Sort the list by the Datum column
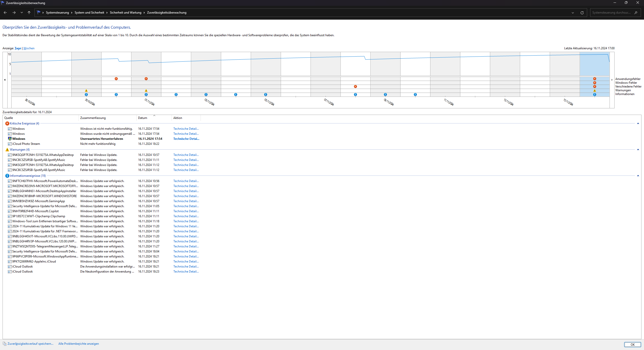This screenshot has height=350, width=644. click(143, 118)
